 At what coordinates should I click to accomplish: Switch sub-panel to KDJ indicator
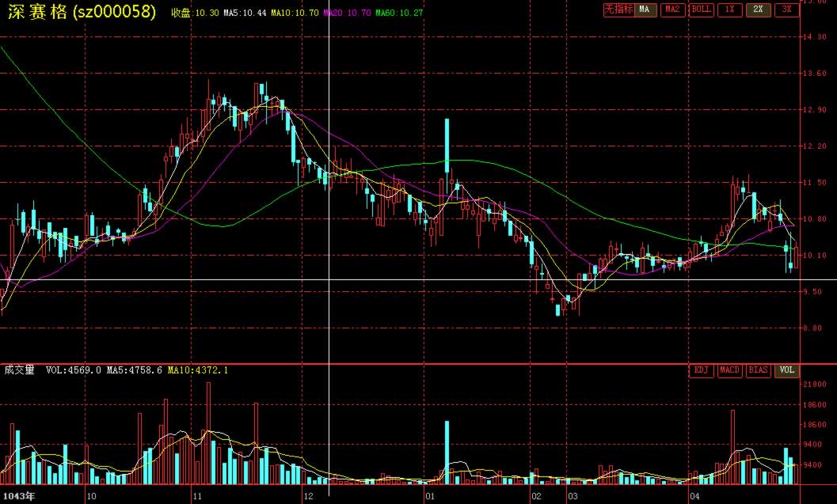[x=702, y=370]
